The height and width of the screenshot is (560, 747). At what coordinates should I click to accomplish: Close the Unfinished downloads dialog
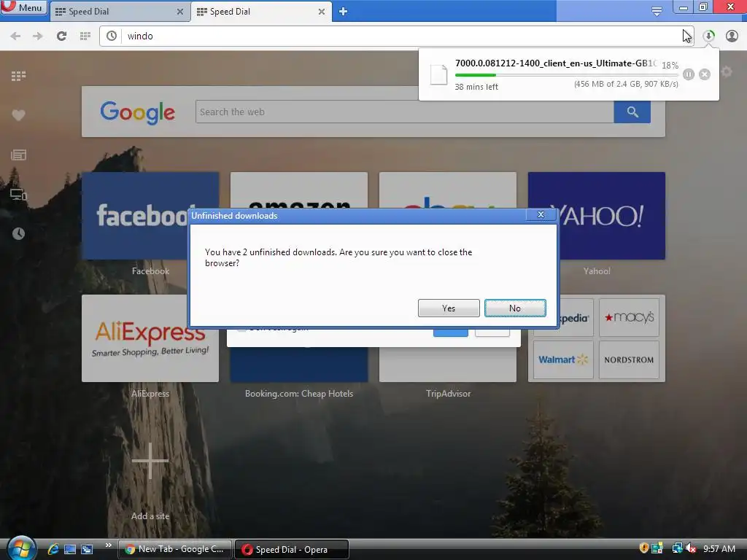tap(541, 215)
